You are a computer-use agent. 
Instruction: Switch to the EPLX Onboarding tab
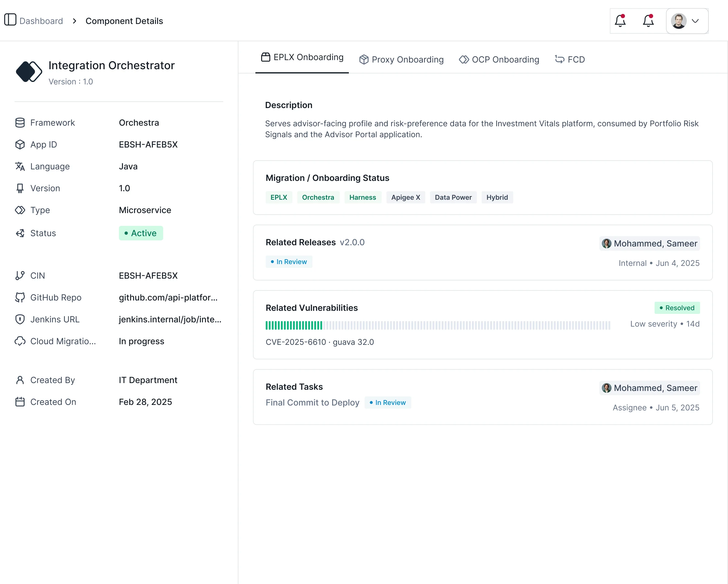click(302, 57)
